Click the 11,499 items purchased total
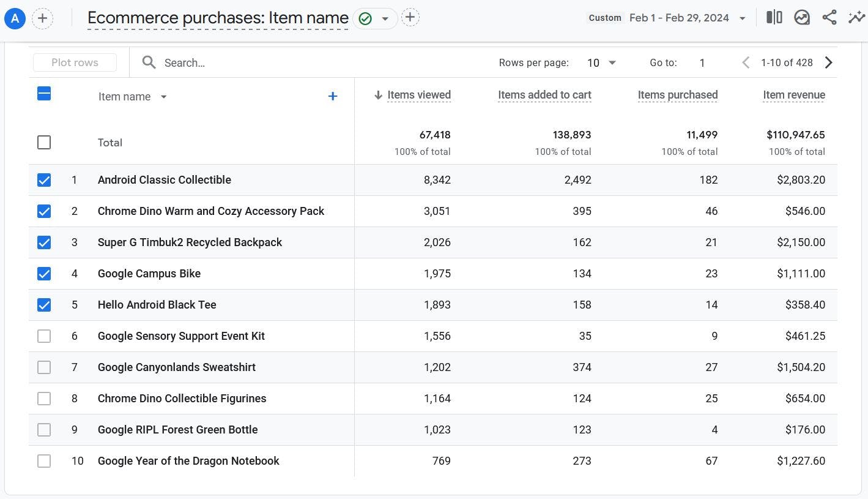Screen dimensions: 868x499 pyautogui.click(x=702, y=135)
